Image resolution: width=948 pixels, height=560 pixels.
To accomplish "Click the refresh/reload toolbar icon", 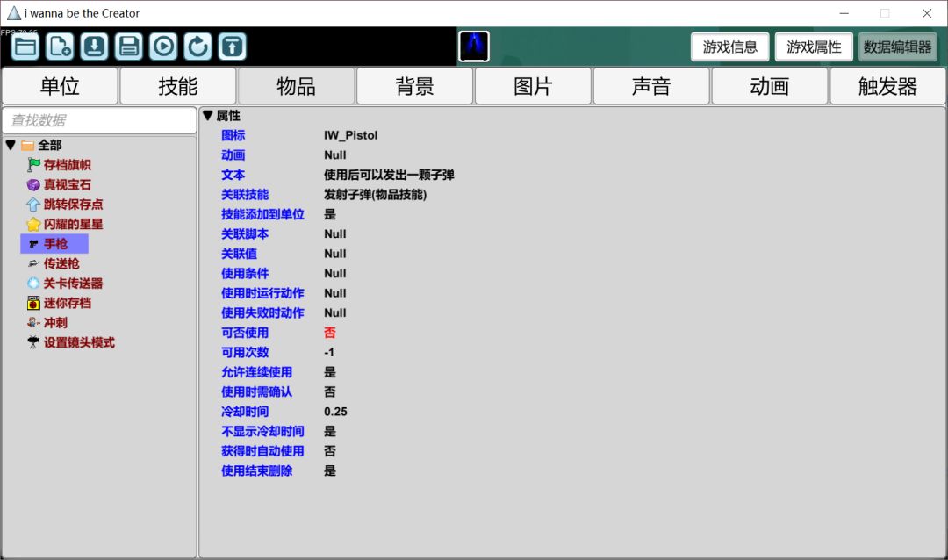I will pyautogui.click(x=197, y=47).
